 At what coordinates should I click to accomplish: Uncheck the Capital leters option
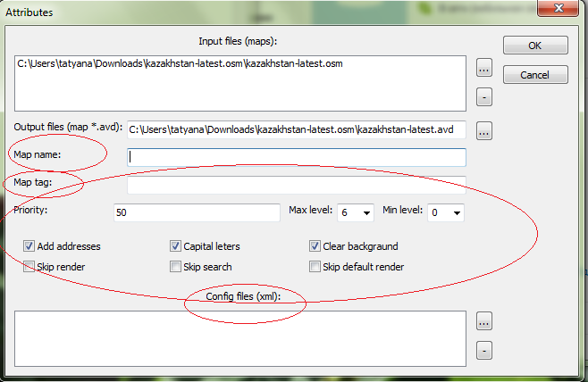pos(176,246)
